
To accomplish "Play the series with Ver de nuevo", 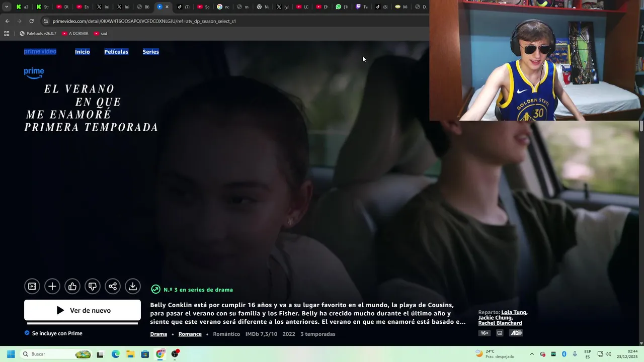I will click(83, 310).
